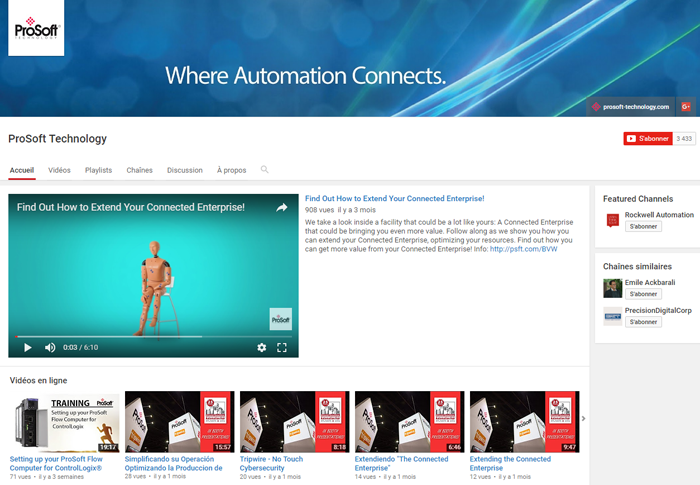Open the À propos tab
This screenshot has width=700, height=485.
click(x=232, y=170)
